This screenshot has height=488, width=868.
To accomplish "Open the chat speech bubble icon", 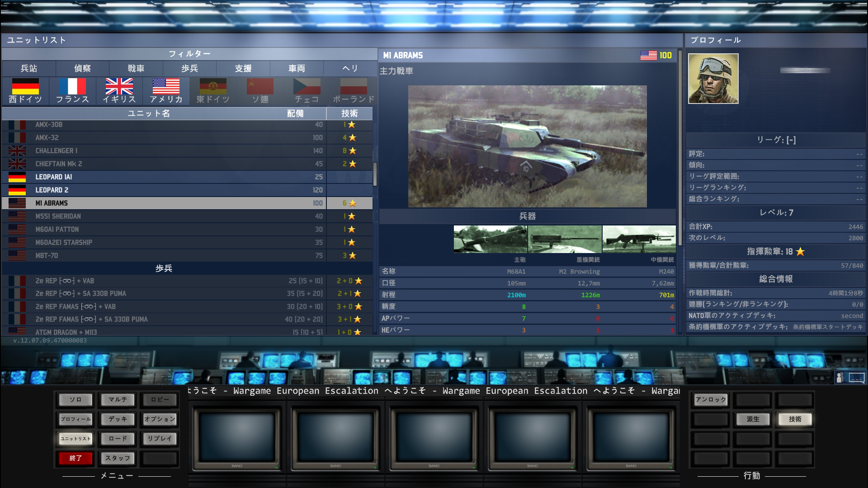I will [857, 377].
